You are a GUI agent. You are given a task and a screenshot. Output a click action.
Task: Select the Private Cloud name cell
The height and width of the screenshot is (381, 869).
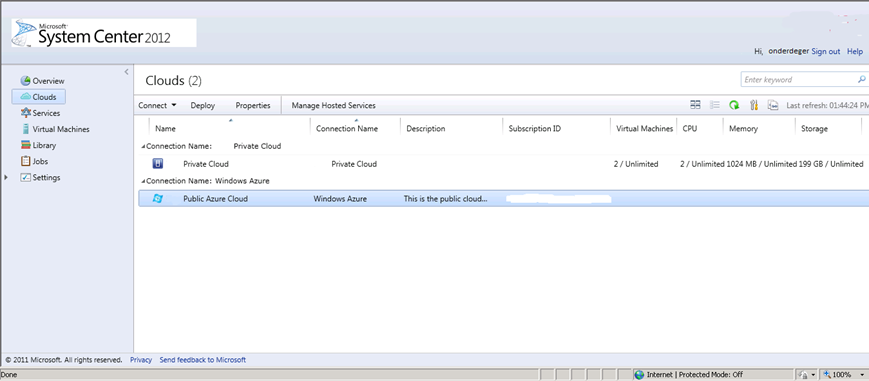[x=206, y=164]
